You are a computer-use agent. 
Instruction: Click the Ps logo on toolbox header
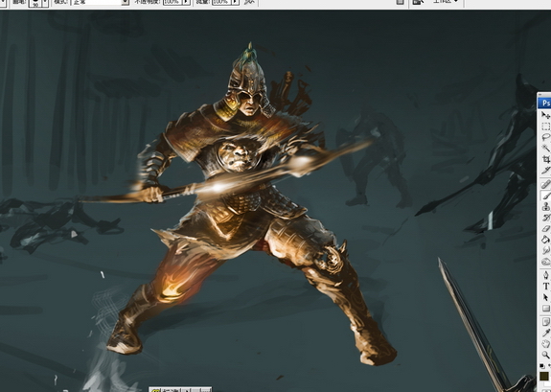pyautogui.click(x=545, y=103)
